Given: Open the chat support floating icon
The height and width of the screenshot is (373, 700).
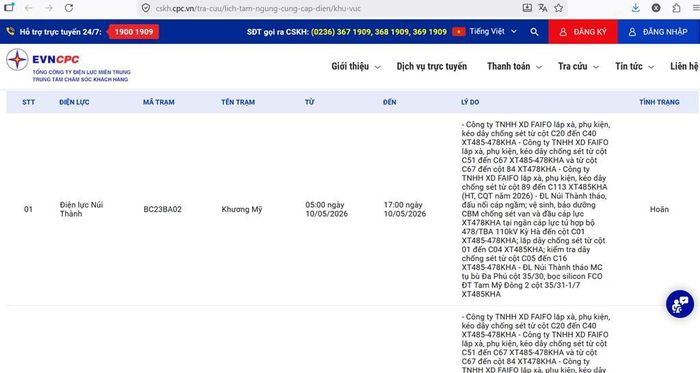Looking at the screenshot, I should coord(679,304).
